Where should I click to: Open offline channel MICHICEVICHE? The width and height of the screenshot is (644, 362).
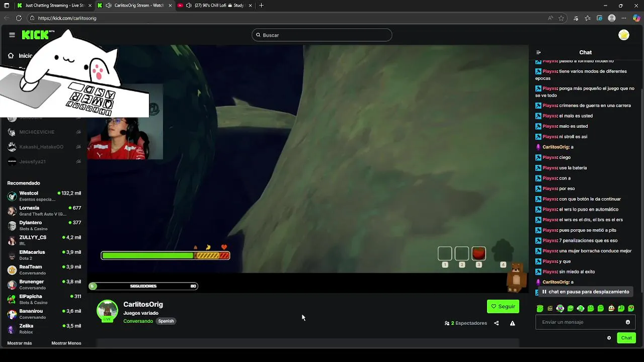pos(44,132)
